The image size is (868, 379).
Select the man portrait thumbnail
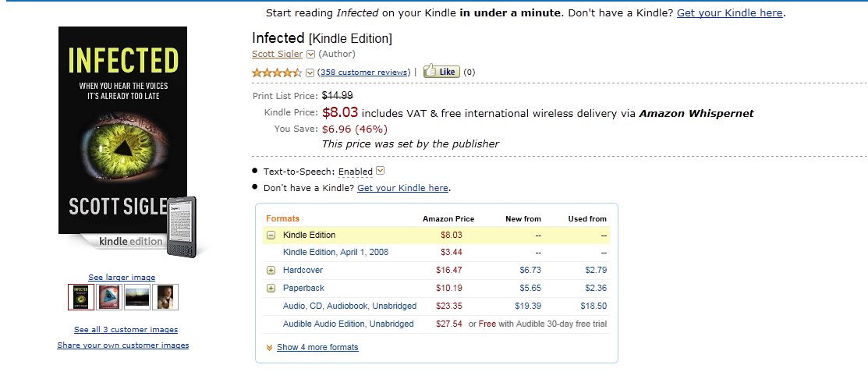click(x=165, y=297)
